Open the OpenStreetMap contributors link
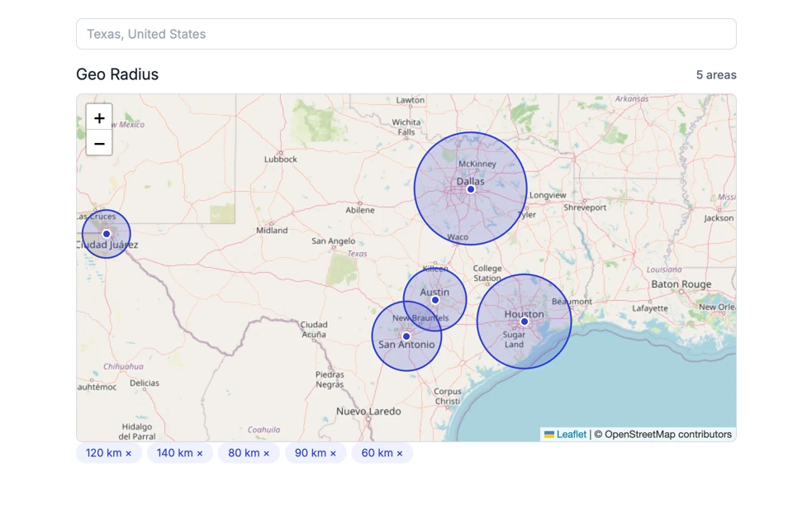The height and width of the screenshot is (529, 812). [668, 434]
